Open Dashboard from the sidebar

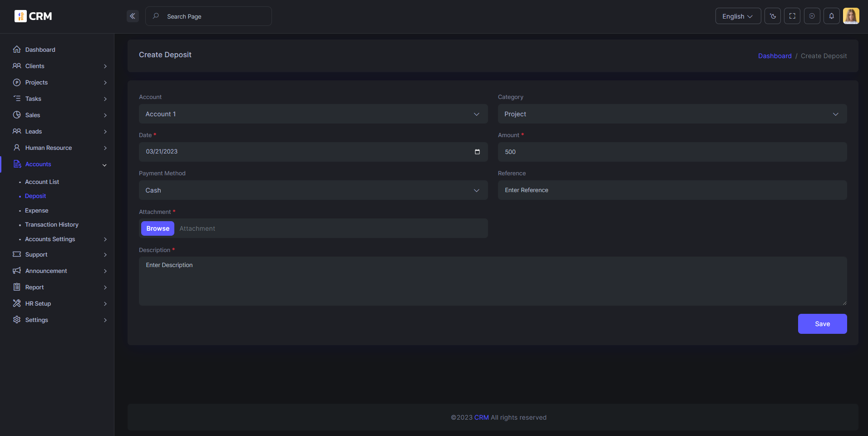tap(40, 50)
